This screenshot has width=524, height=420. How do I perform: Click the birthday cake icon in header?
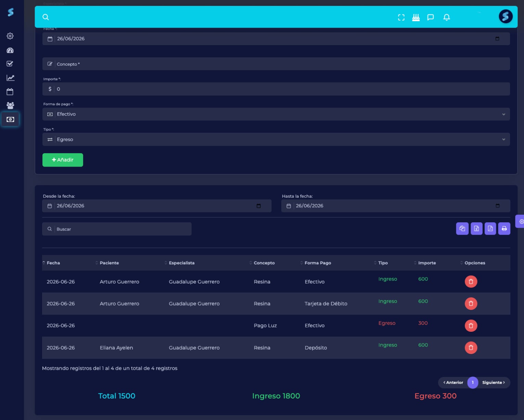click(416, 17)
